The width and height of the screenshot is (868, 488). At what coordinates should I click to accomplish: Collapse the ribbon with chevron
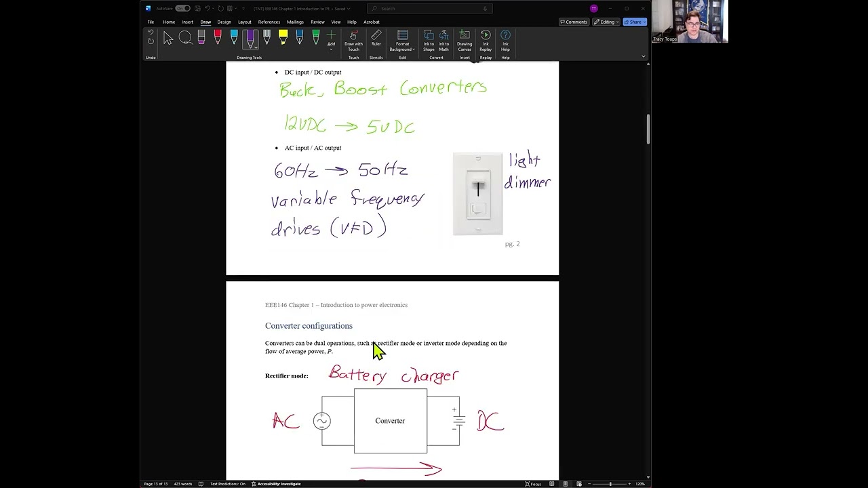(x=644, y=57)
